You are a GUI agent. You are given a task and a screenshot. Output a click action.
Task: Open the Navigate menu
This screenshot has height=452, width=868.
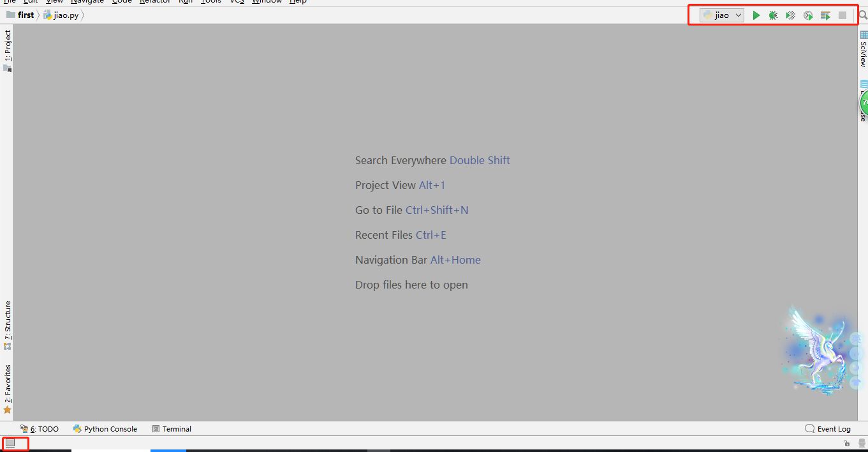click(x=87, y=2)
